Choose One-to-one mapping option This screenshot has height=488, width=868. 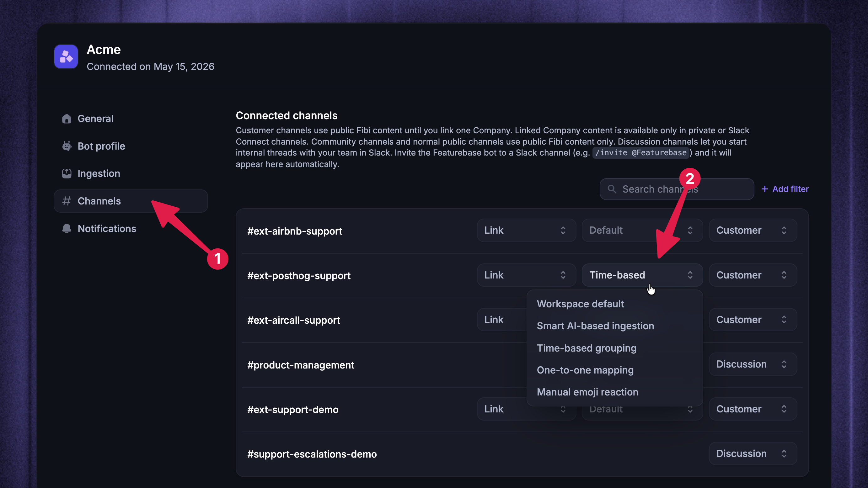pos(615,370)
